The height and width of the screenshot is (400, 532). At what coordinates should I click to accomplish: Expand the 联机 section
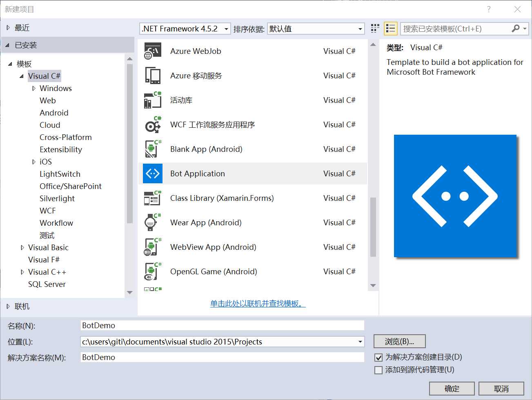[x=8, y=306]
